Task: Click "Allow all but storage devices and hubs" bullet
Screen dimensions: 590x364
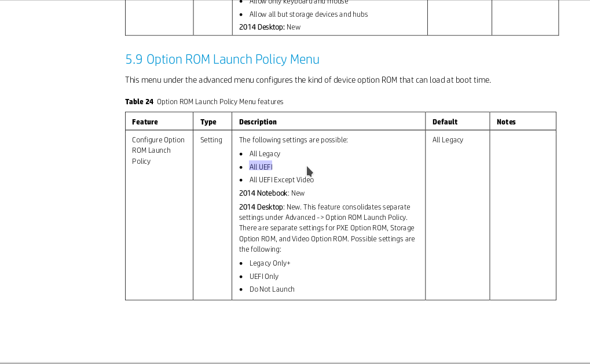Action: 309,14
